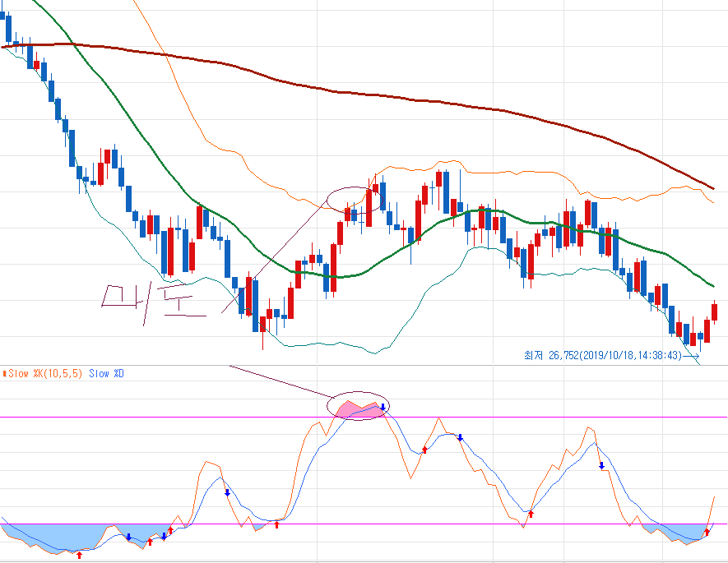Screen dimensions: 728x563
Task: Click the upper overbought threshold line in the stochastic panel
Action: click(x=165, y=418)
